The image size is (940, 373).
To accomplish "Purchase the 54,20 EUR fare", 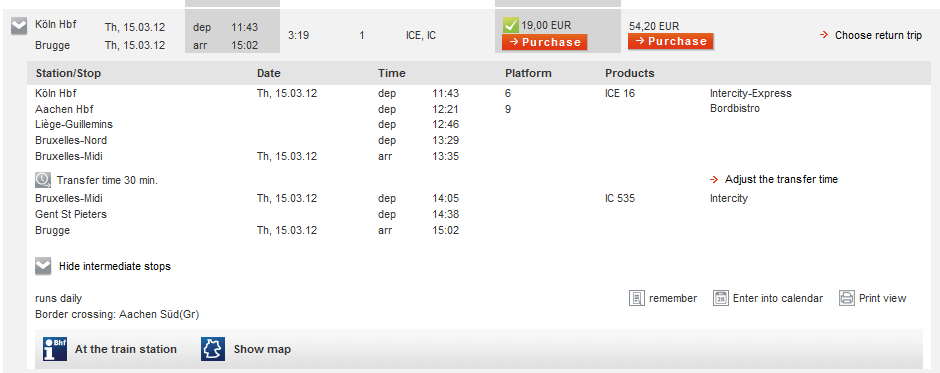I will (670, 41).
